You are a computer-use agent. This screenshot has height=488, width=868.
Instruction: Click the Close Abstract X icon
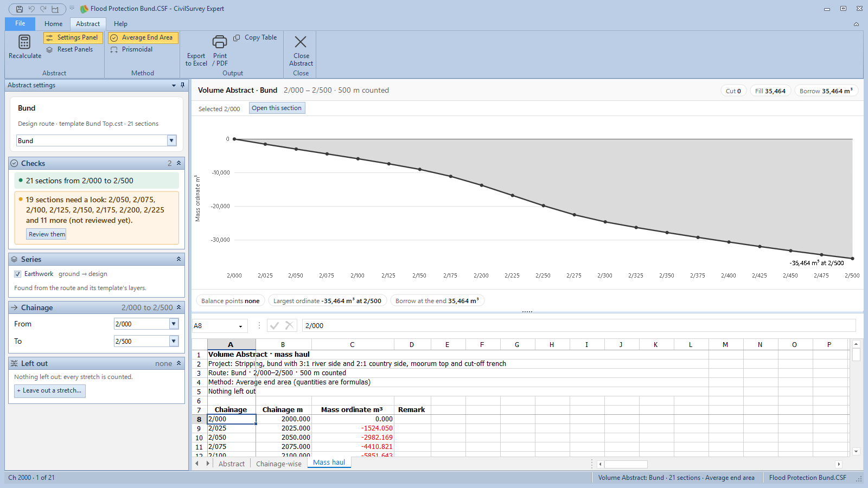301,42
